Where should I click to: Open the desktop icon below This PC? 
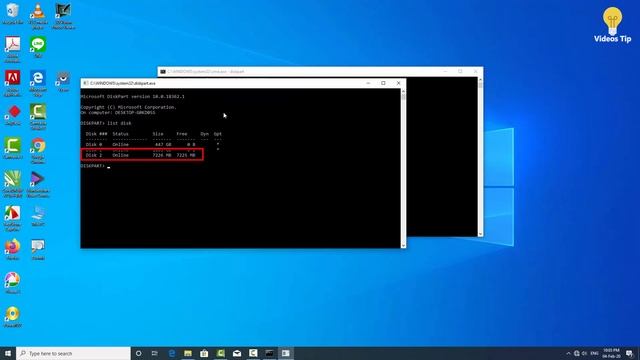[38, 249]
